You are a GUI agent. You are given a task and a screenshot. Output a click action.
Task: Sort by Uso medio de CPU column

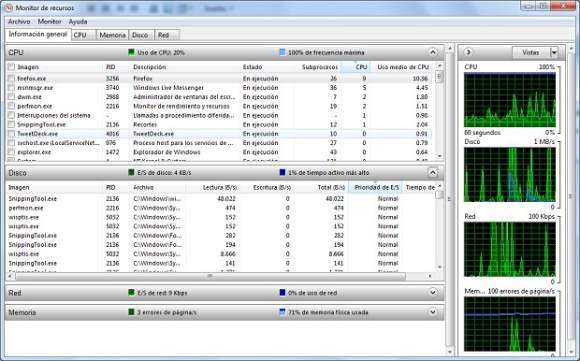coord(403,67)
